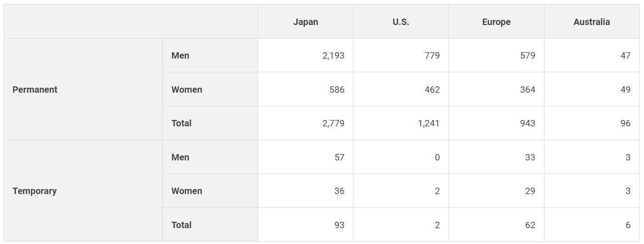Click the Europe column header

tap(496, 22)
